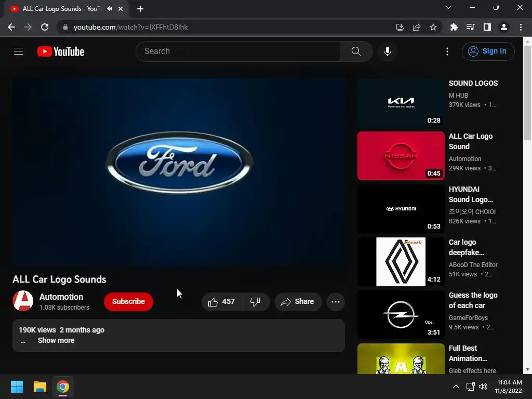The image size is (532, 399).
Task: Install app icon in address bar
Action: 400,27
